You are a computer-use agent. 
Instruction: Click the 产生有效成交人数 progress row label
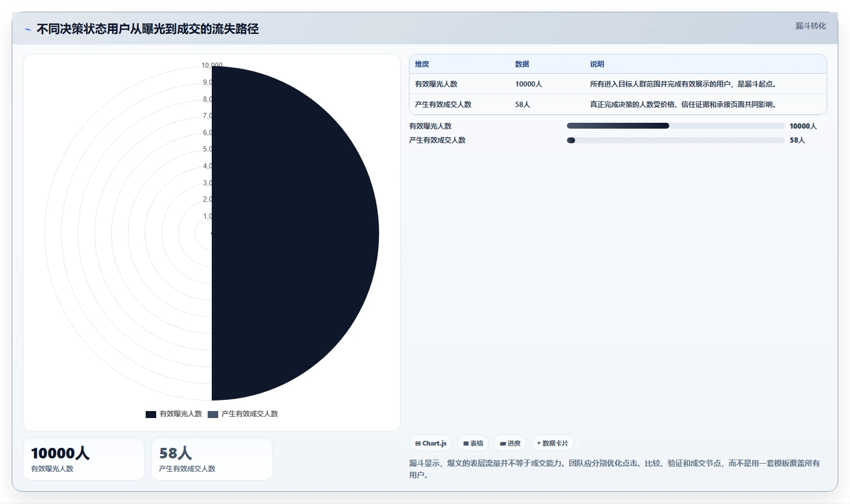coord(437,140)
